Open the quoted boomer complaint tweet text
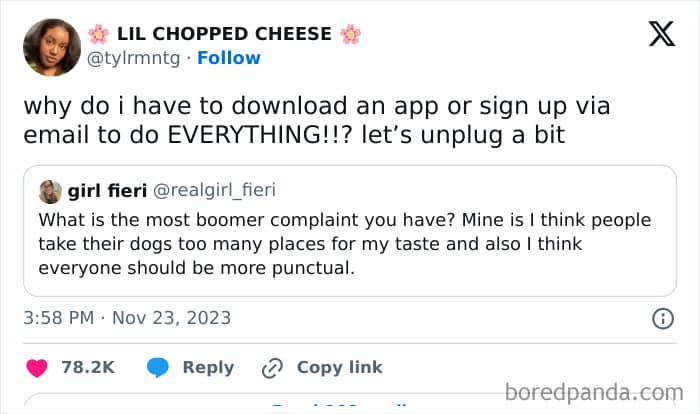 coord(345,244)
